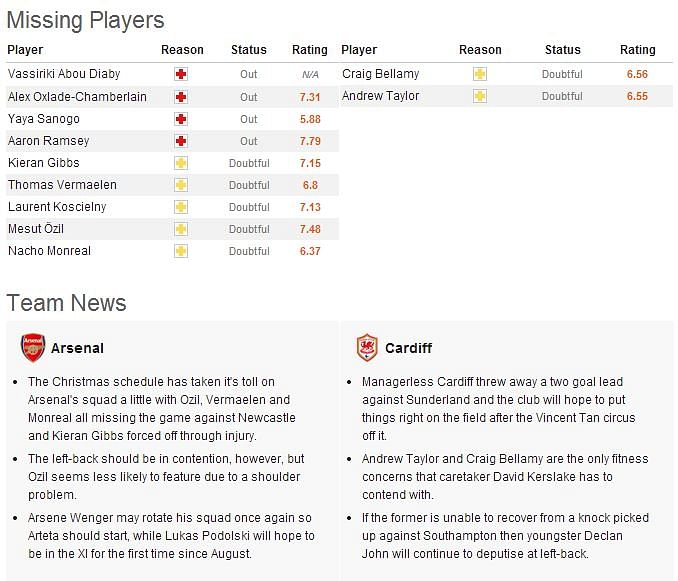The width and height of the screenshot is (678, 581).
Task: Open Laurent Koscielny player link
Action: pos(57,207)
